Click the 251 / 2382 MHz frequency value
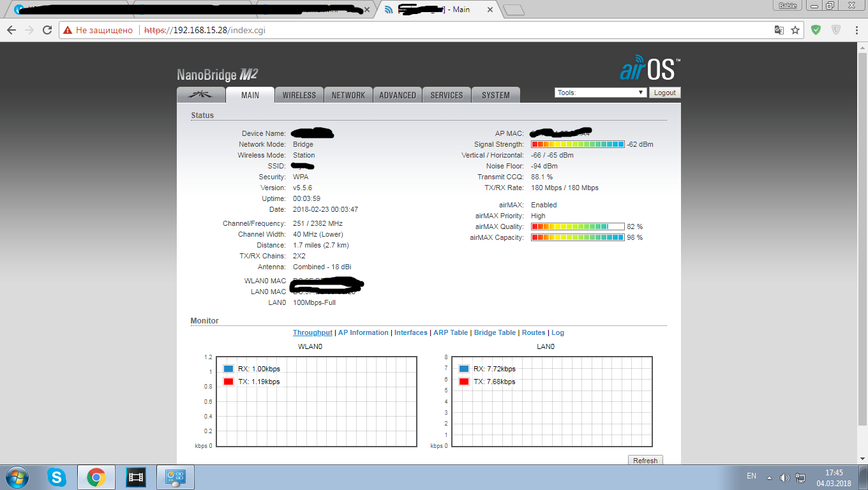Image resolution: width=868 pixels, height=490 pixels. tap(318, 223)
